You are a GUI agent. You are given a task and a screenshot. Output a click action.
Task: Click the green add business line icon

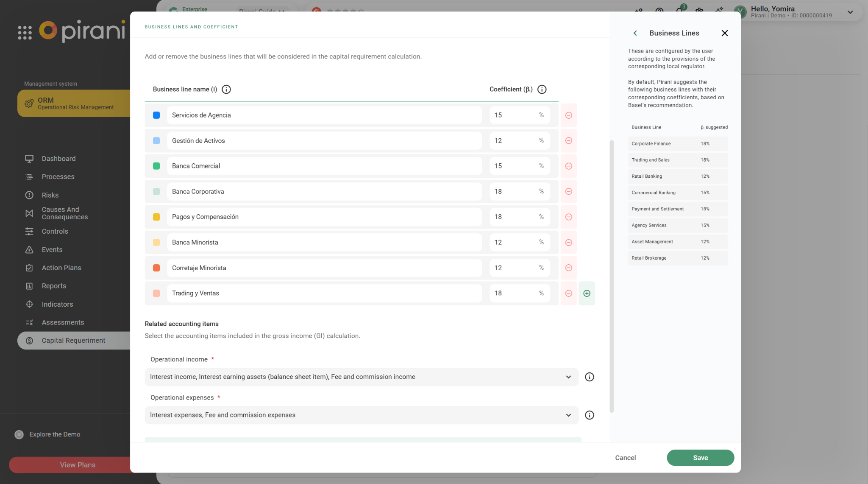pos(587,293)
